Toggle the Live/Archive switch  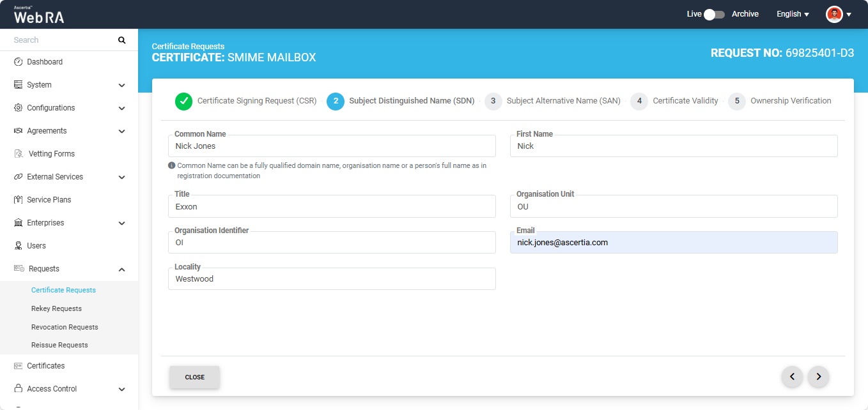[x=714, y=14]
